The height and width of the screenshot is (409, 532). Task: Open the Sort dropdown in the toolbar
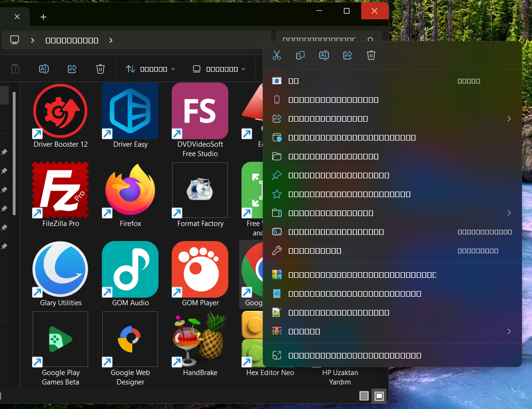(x=150, y=69)
